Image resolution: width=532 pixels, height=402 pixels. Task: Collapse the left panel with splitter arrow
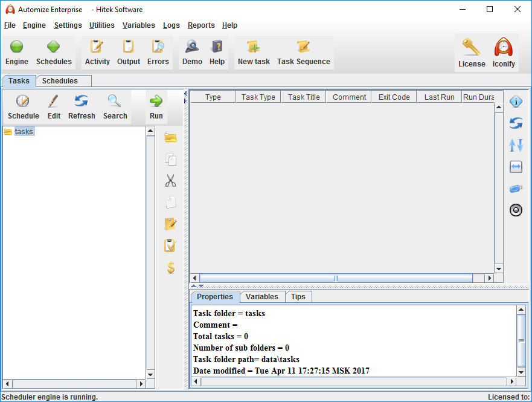pos(185,93)
